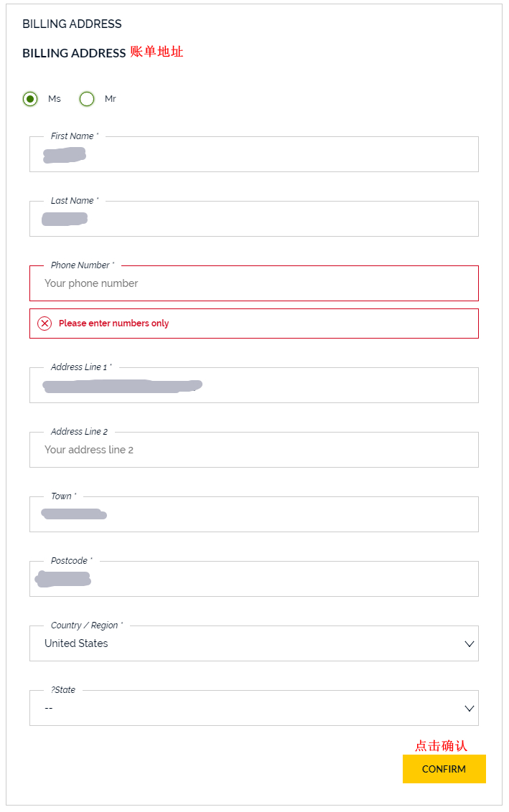Open the State dropdown

click(244, 708)
